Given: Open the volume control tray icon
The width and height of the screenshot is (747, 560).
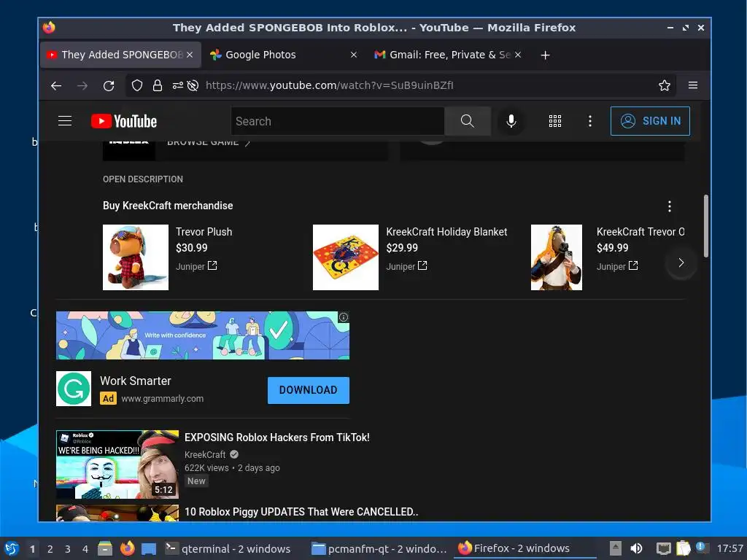Looking at the screenshot, I should pos(636,548).
